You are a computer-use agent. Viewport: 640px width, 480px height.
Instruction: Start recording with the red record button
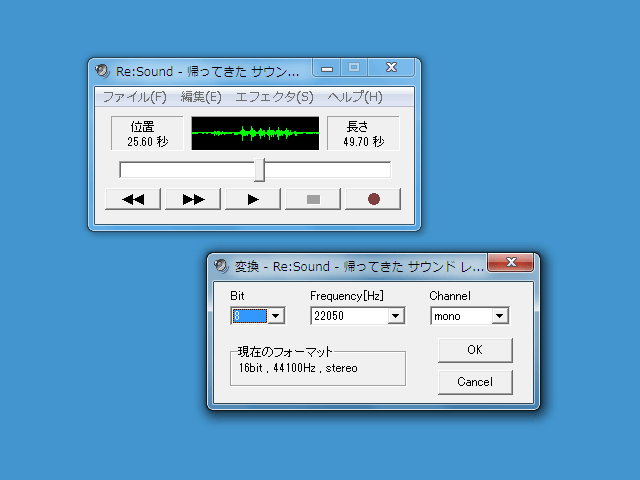tap(373, 199)
